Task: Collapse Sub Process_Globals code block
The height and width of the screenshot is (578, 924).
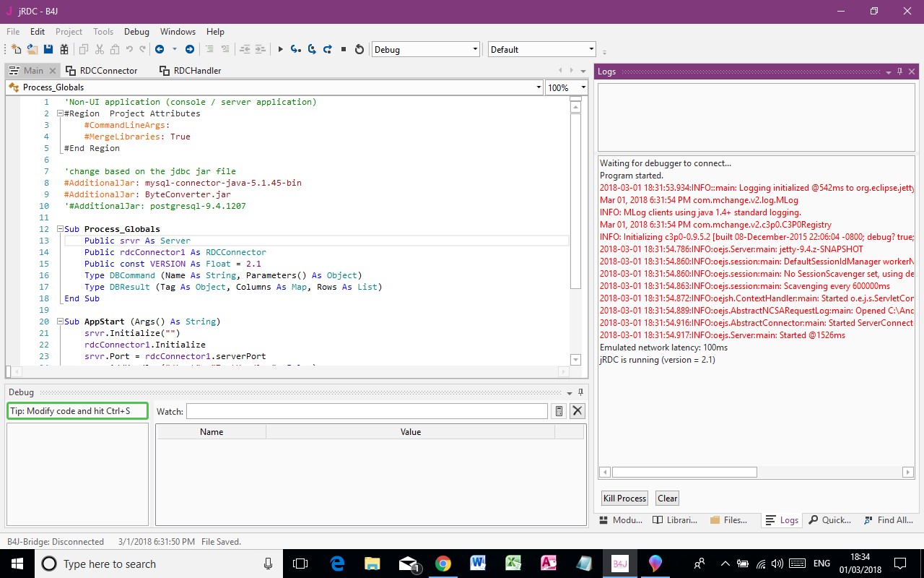Action: (x=60, y=229)
